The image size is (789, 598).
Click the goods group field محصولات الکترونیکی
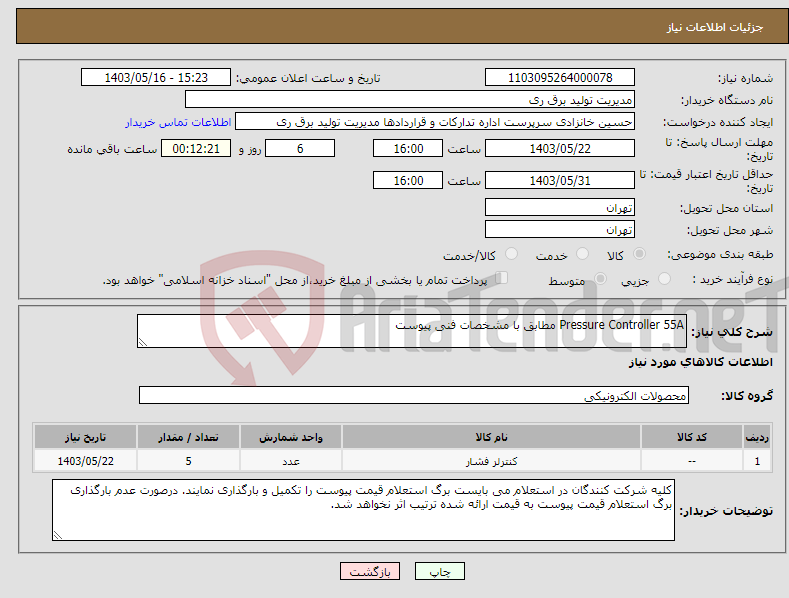tap(414, 396)
